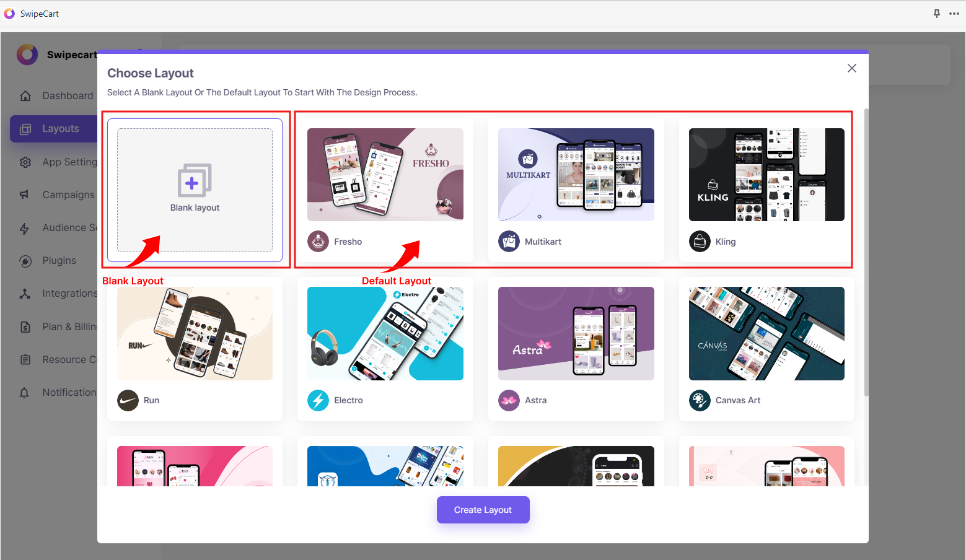Open the three-dot overflow menu
Image resolution: width=966 pixels, height=560 pixels.
click(954, 14)
